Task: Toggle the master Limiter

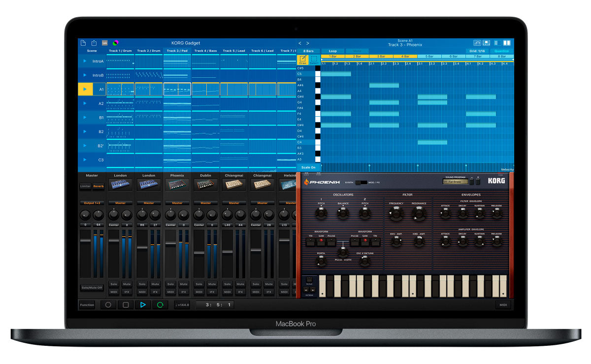Action: pyautogui.click(x=86, y=186)
